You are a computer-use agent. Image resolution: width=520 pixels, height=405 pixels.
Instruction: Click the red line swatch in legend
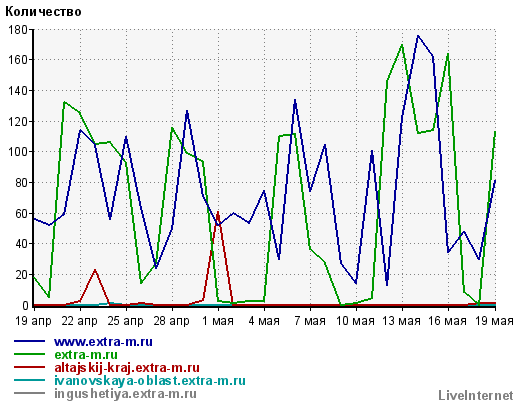tap(29, 367)
